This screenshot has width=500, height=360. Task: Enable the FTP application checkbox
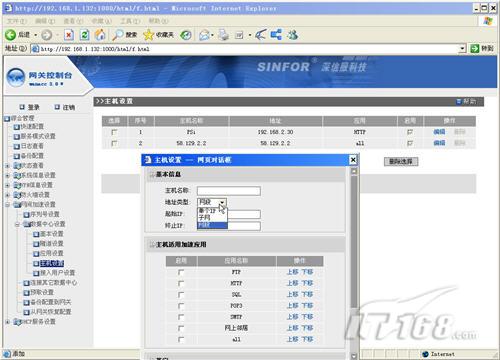click(x=181, y=272)
